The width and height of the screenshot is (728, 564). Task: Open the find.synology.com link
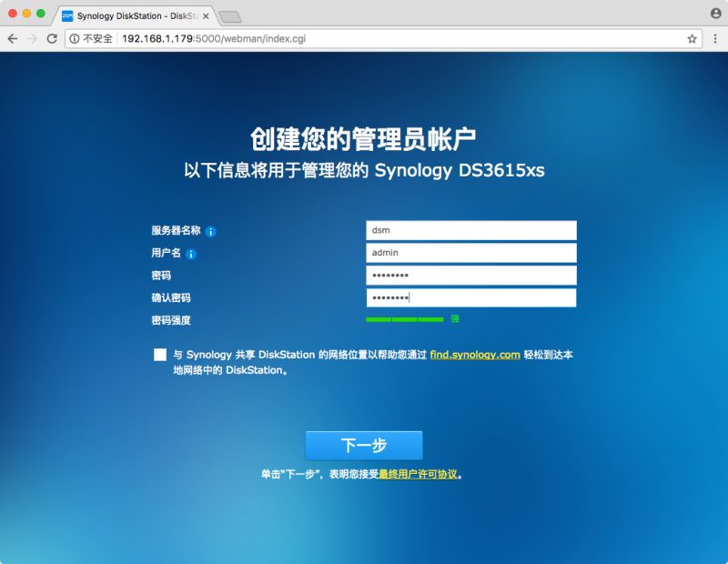pos(475,355)
